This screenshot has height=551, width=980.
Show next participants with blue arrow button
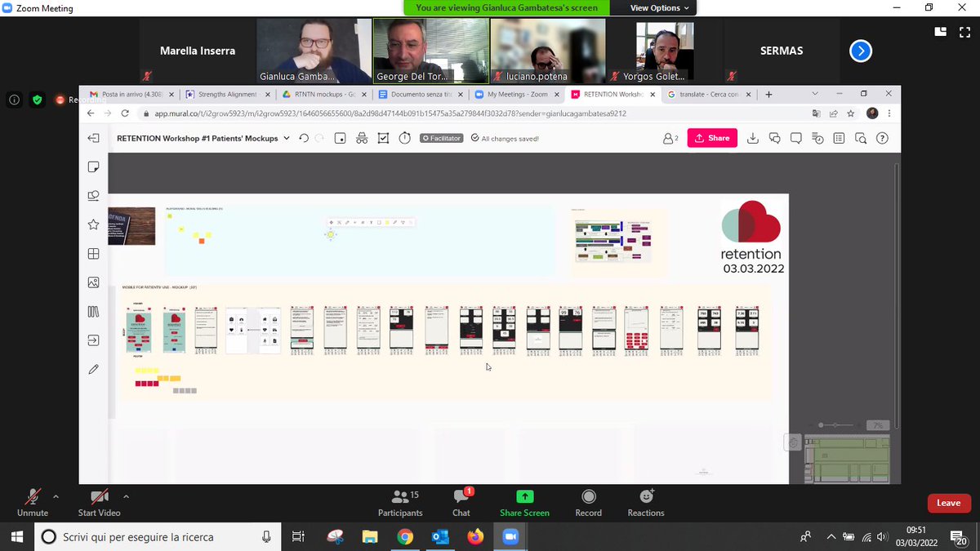pyautogui.click(x=860, y=51)
